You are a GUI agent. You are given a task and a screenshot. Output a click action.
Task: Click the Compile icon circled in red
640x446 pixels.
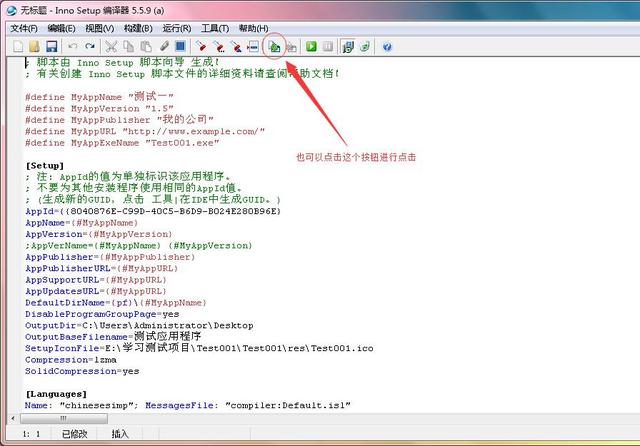(275, 47)
